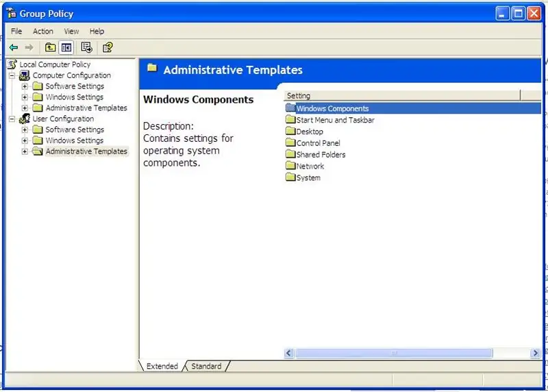Click the Windows Components folder icon in list
This screenshot has height=392, width=548.
pyautogui.click(x=290, y=108)
